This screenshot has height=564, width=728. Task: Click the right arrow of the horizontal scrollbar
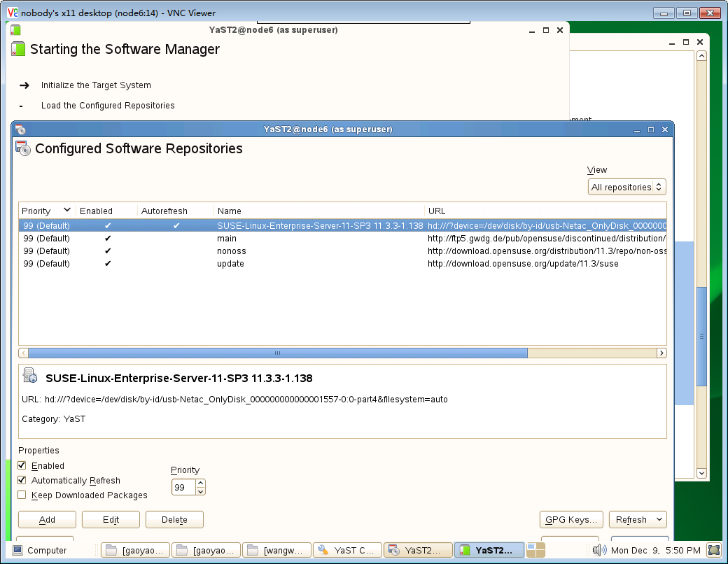(661, 353)
